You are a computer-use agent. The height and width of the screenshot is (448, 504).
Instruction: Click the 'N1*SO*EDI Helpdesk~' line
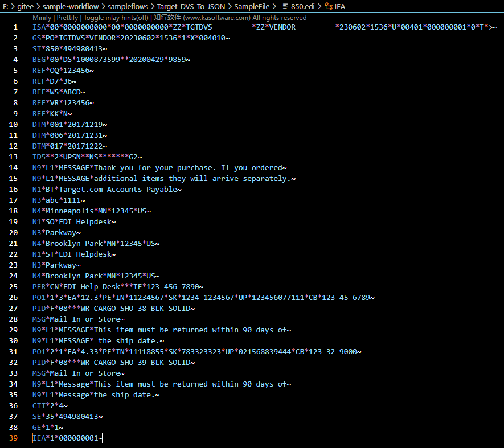(x=74, y=222)
